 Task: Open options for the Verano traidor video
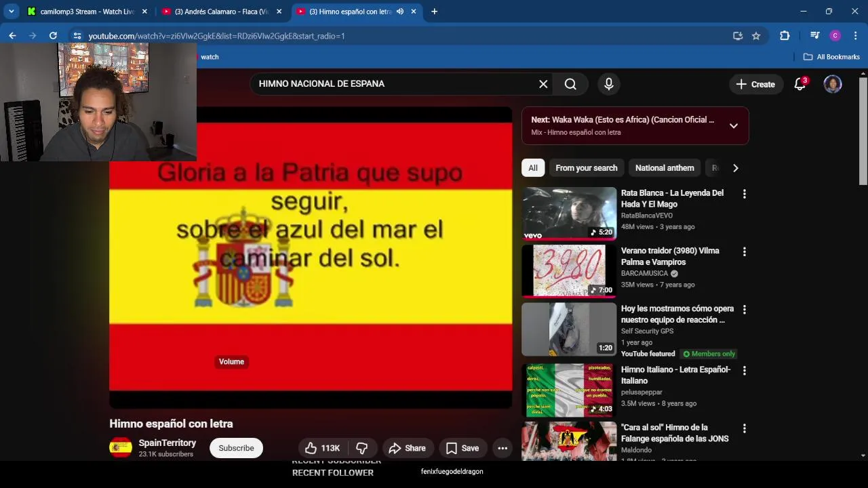(x=745, y=251)
